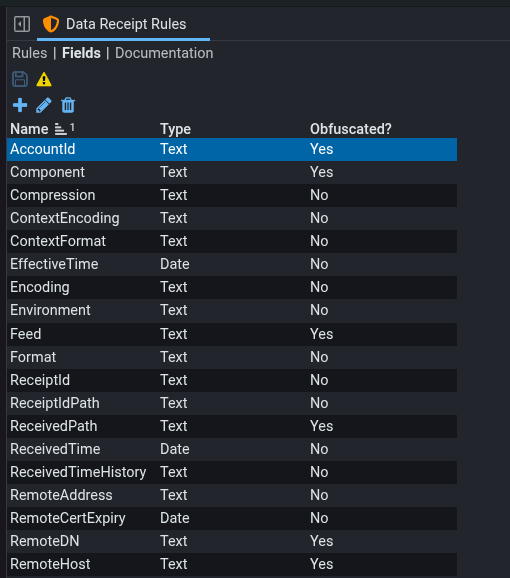
Task: Click the orange shield Data Receipt Rules icon
Action: pos(51,24)
